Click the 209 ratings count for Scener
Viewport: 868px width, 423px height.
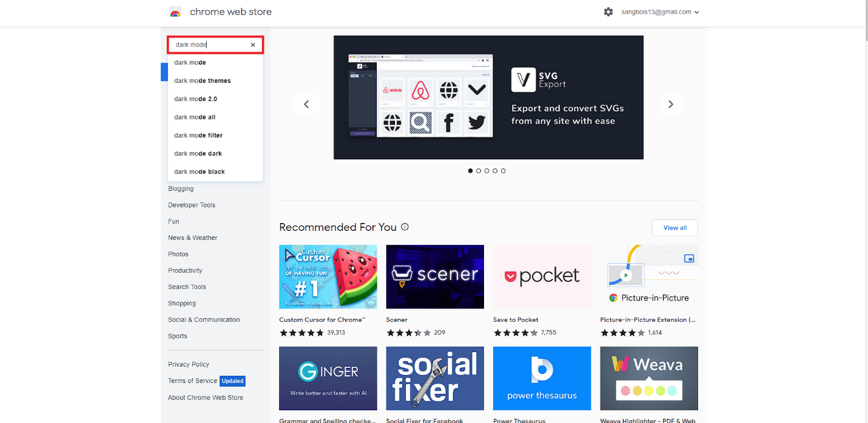[440, 333]
